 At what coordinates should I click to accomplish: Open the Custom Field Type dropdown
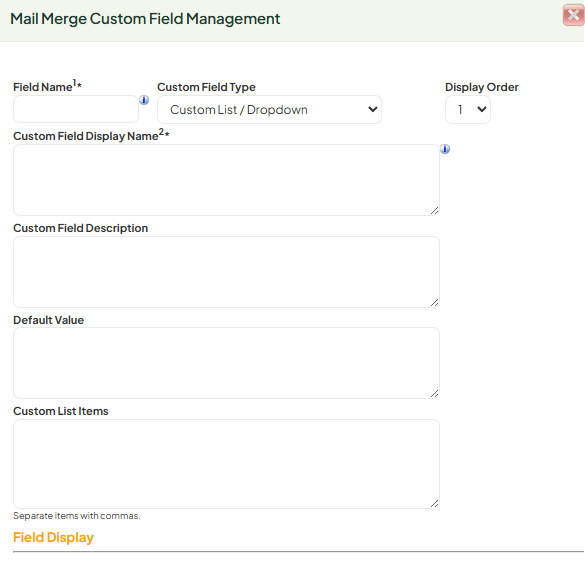click(269, 109)
